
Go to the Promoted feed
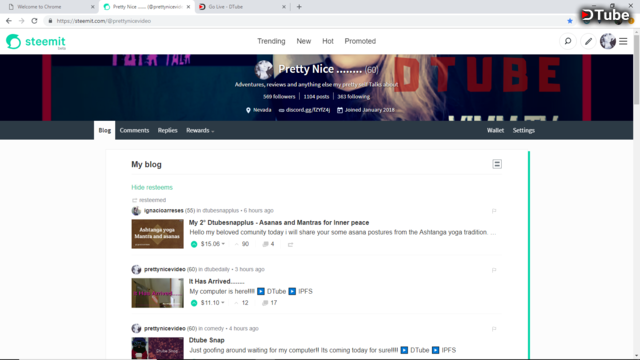coord(360,41)
